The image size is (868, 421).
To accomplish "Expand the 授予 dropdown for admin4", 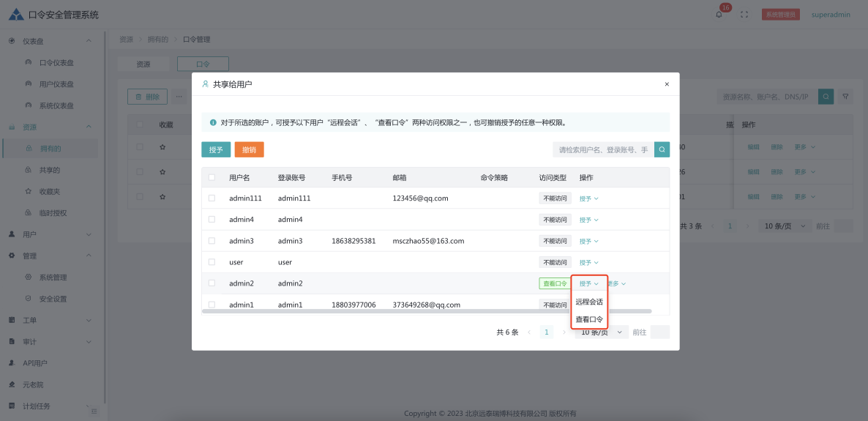I will pos(588,220).
